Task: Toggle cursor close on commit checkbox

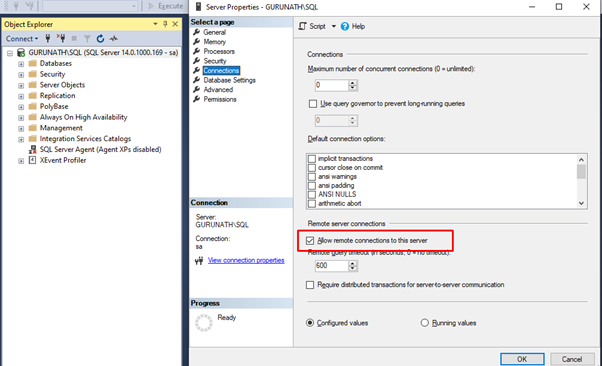Action: (312, 168)
